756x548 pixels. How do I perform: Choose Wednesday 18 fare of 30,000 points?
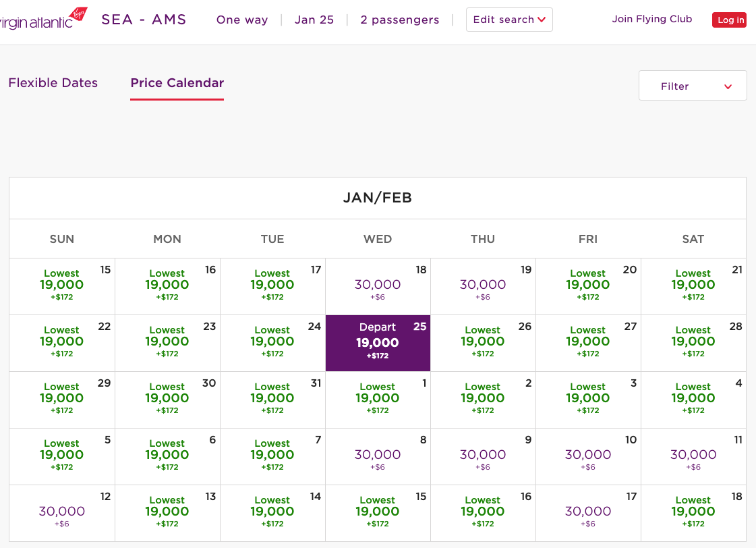point(378,286)
